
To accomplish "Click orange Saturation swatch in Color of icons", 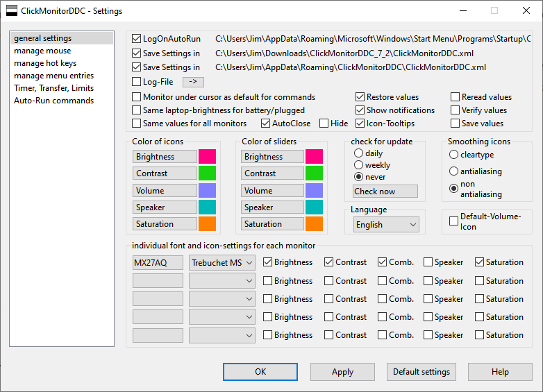I will coord(207,223).
